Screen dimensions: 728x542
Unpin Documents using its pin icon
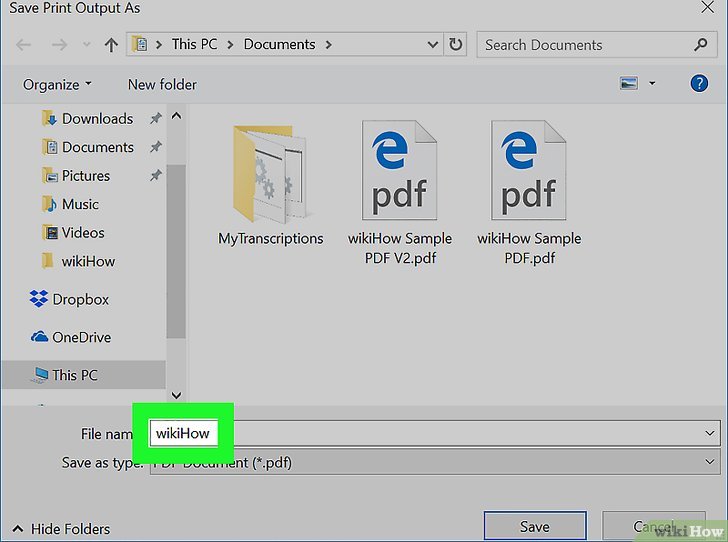point(156,147)
